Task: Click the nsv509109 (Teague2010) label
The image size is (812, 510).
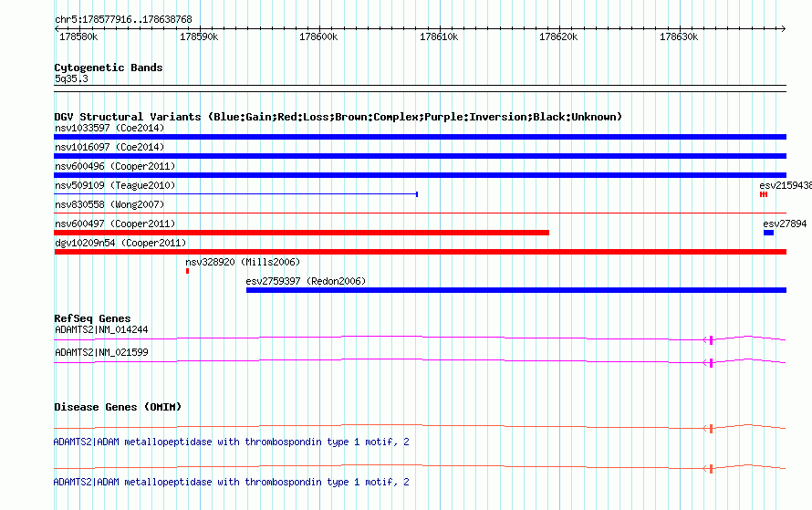Action: coord(115,185)
